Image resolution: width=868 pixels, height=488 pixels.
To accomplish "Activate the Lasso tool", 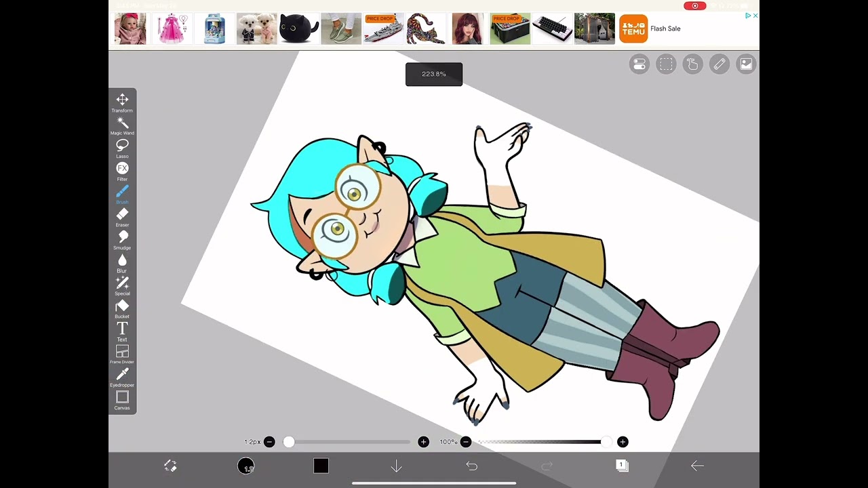I will pos(122,148).
